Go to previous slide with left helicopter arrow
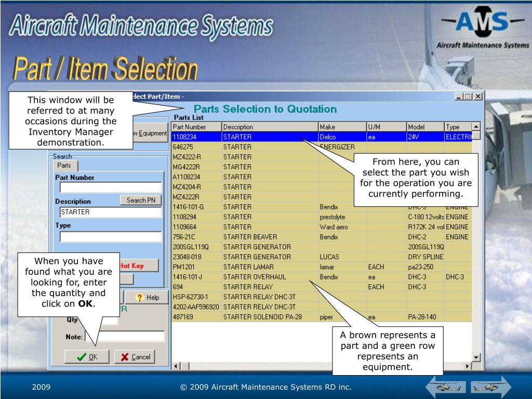 [445, 387]
